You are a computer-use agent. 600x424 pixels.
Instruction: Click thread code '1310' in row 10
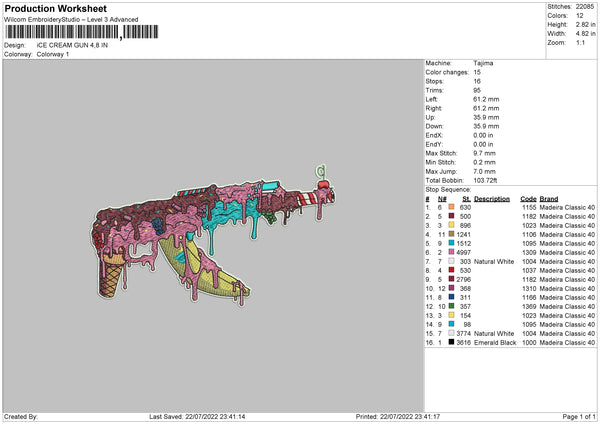click(529, 289)
